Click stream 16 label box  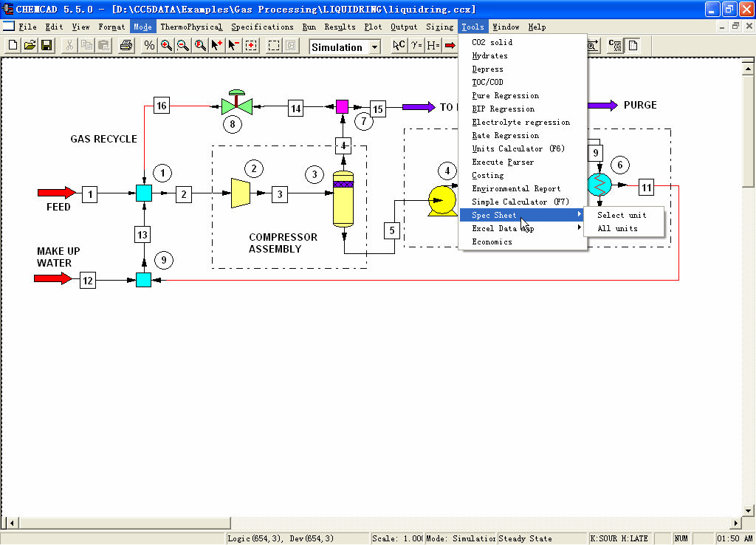click(162, 105)
